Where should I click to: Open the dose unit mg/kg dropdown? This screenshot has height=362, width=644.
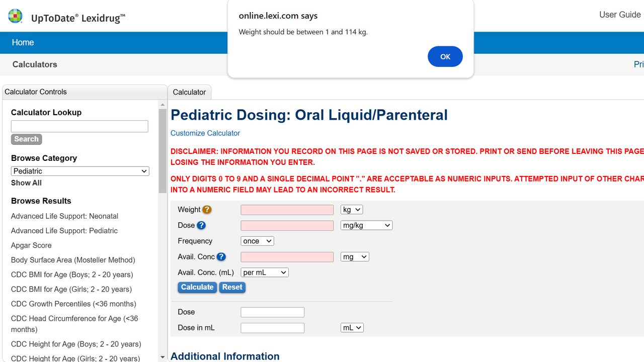coord(366,225)
